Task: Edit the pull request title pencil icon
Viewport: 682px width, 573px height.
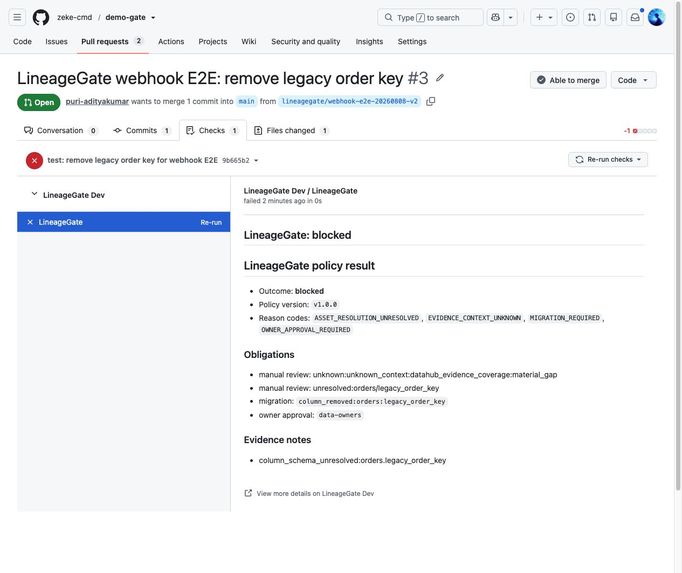Action: [440, 78]
